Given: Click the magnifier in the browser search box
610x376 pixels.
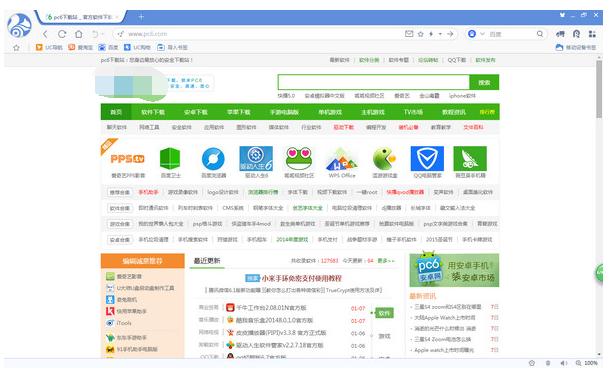Looking at the screenshot, I should pyautogui.click(x=540, y=34).
